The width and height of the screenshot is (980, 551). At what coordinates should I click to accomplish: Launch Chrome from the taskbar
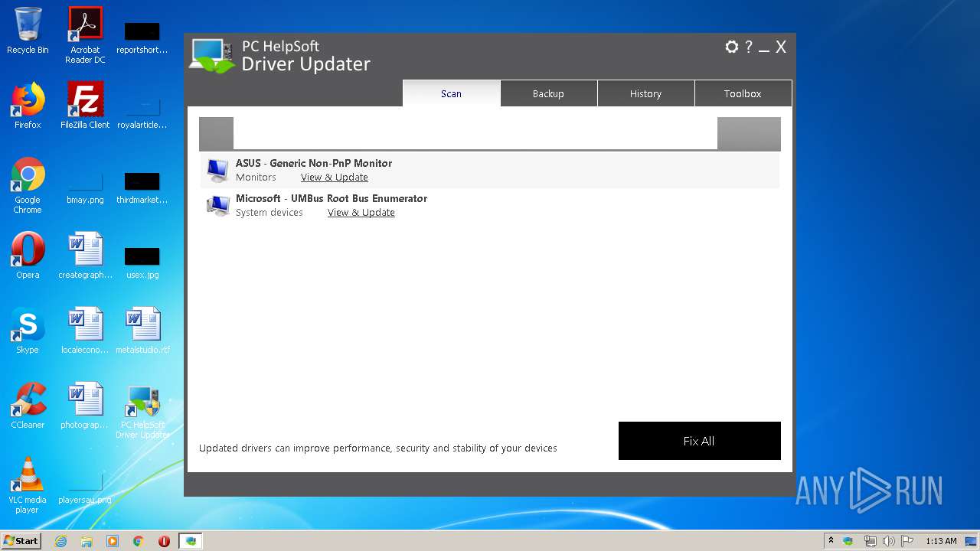click(x=139, y=541)
